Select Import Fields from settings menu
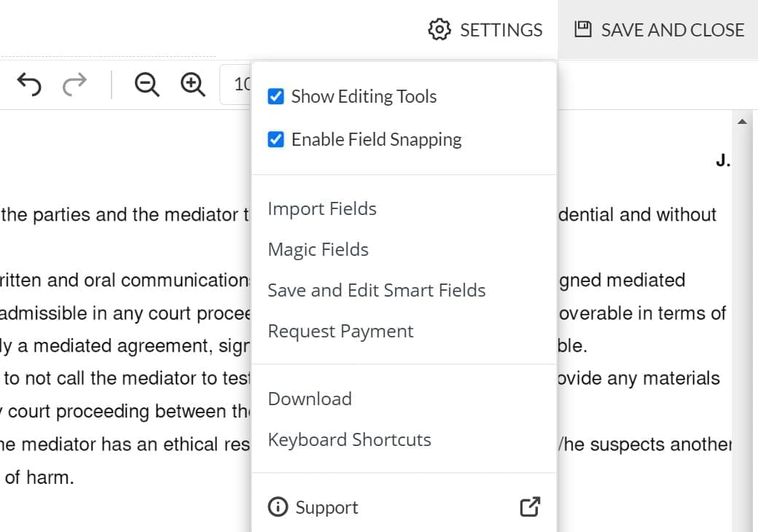The height and width of the screenshot is (532, 758). click(x=322, y=208)
